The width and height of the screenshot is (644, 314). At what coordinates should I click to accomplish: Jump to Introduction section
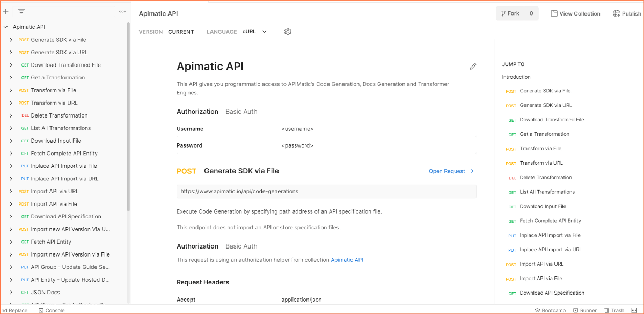click(516, 77)
